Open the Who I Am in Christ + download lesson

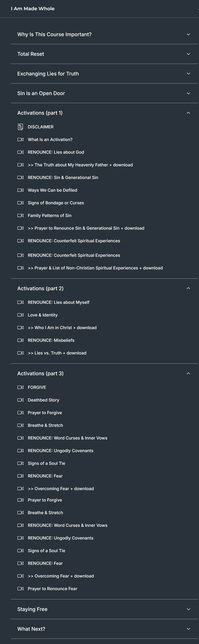[62, 328]
